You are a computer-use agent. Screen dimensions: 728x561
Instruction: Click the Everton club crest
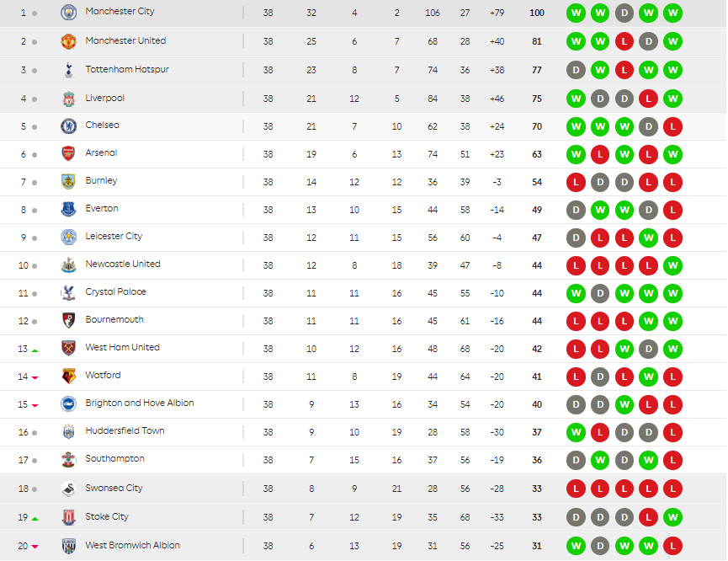point(69,210)
